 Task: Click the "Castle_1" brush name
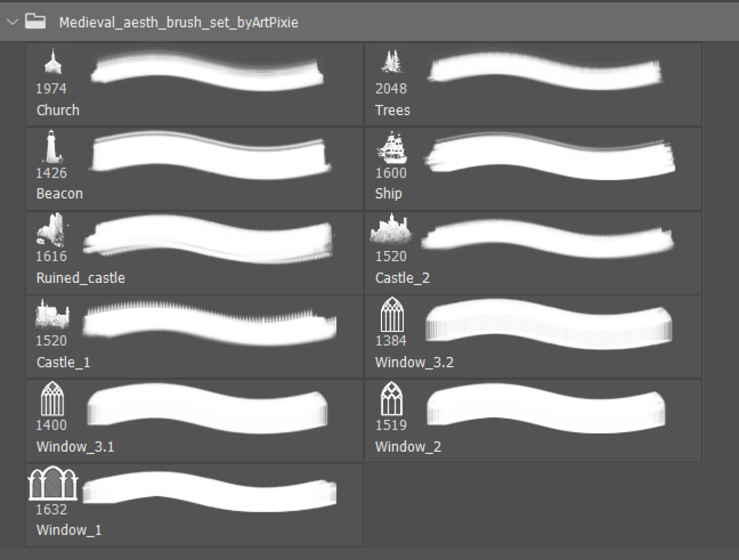(x=63, y=362)
